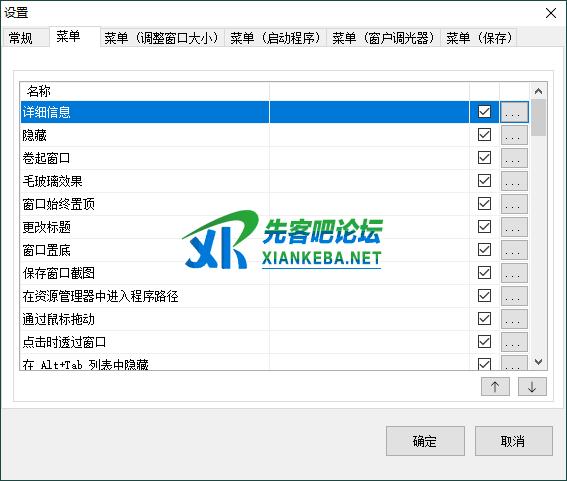567x481 pixels.
Task: Open the ellipsis button for 毛玻璃效果
Action: (514, 181)
